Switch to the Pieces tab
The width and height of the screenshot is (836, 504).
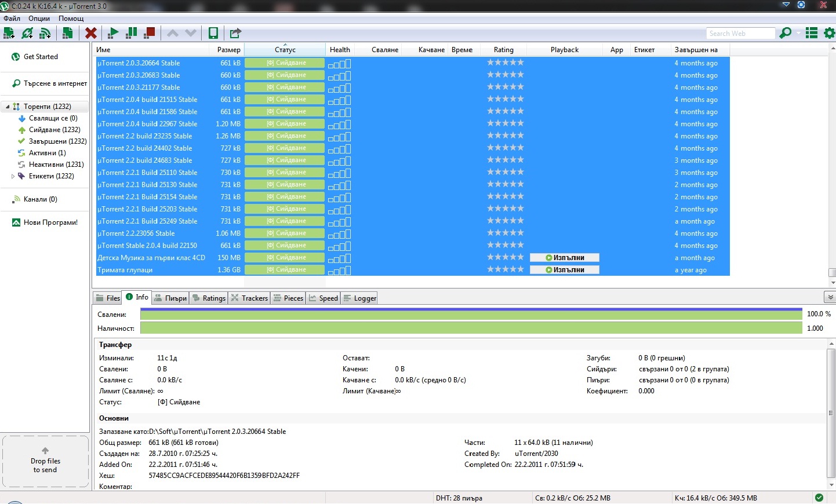pyautogui.click(x=288, y=298)
